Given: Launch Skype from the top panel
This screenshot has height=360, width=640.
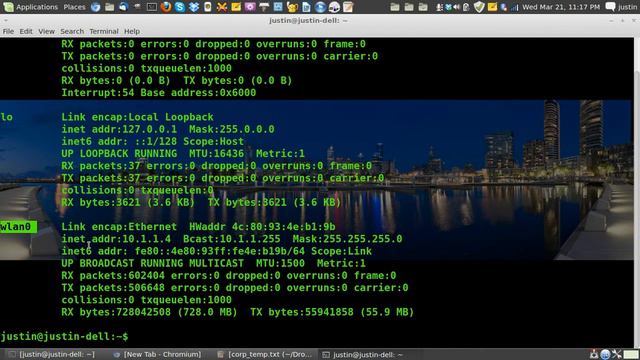Looking at the screenshot, I should [x=180, y=7].
